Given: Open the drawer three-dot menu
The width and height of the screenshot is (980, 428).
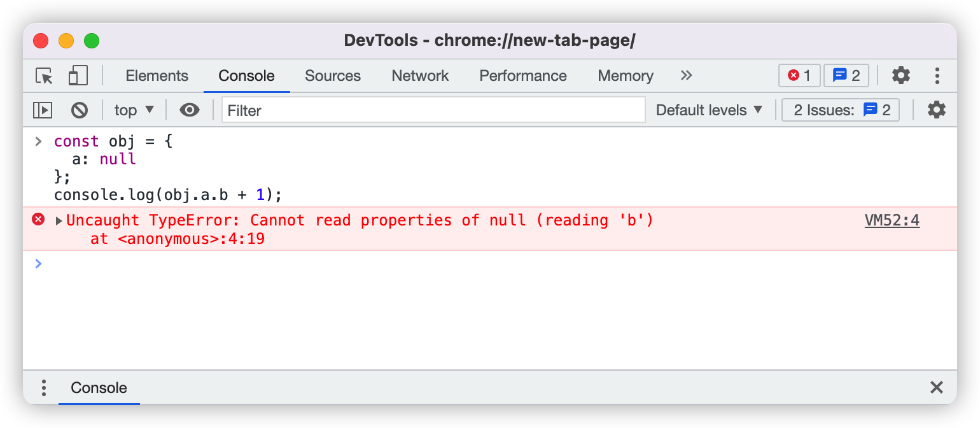Looking at the screenshot, I should point(44,388).
